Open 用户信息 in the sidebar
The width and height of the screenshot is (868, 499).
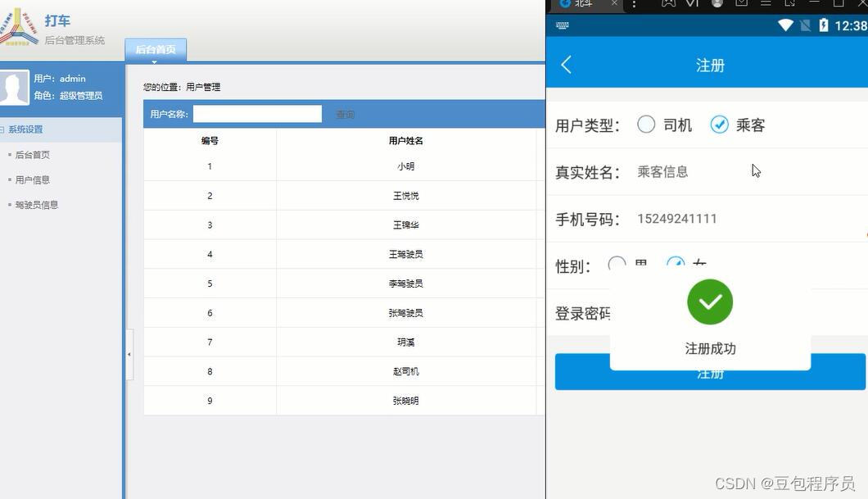coord(32,179)
